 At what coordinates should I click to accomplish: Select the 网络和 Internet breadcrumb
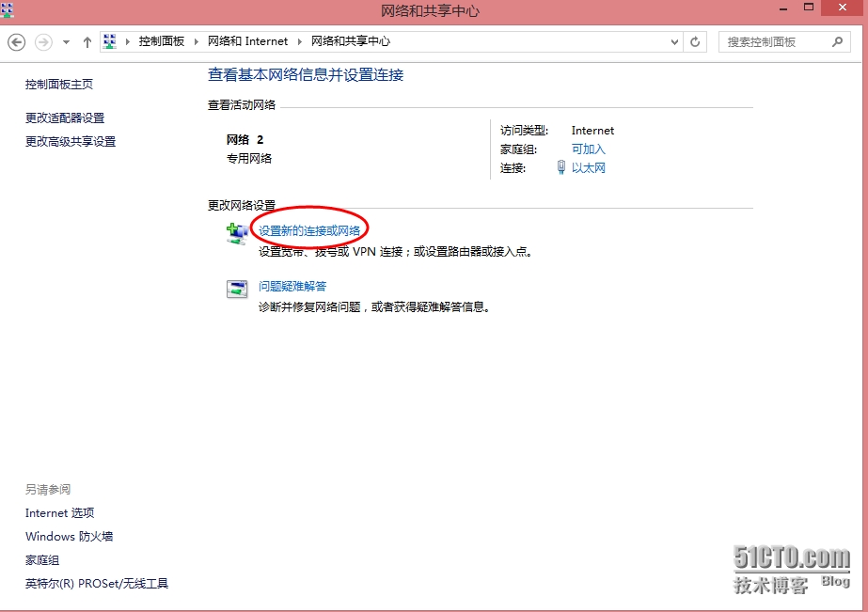click(247, 41)
